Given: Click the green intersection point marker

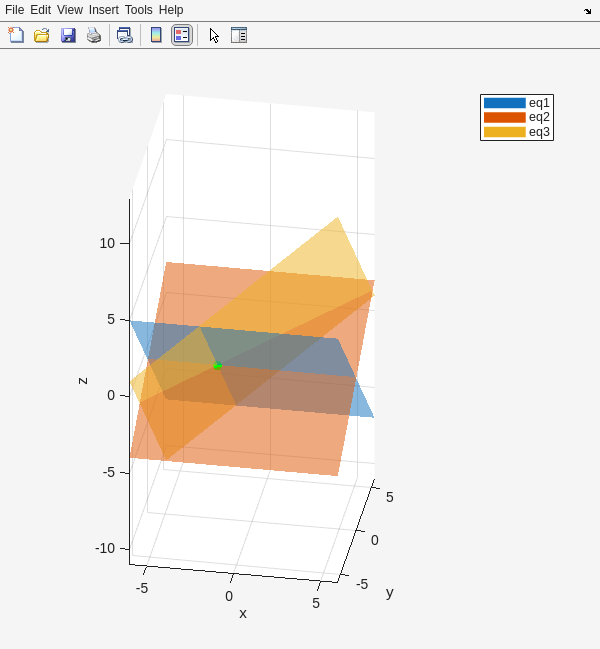Looking at the screenshot, I should pos(217,366).
